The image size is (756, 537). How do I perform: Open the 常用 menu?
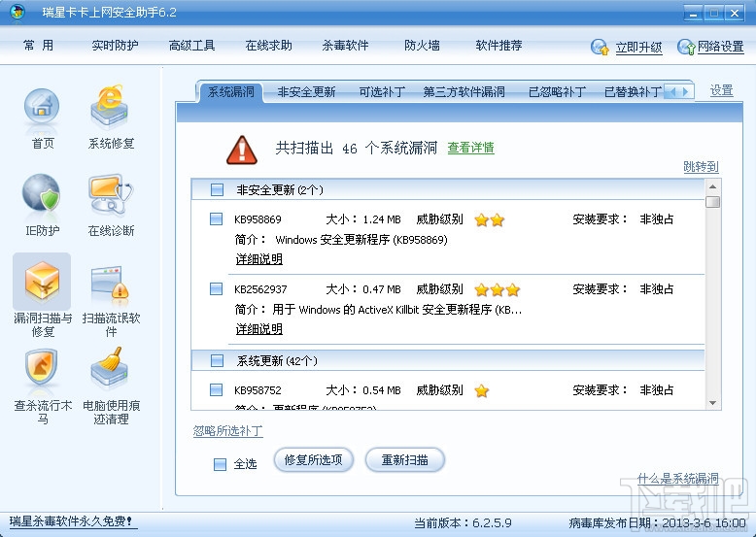click(x=38, y=46)
